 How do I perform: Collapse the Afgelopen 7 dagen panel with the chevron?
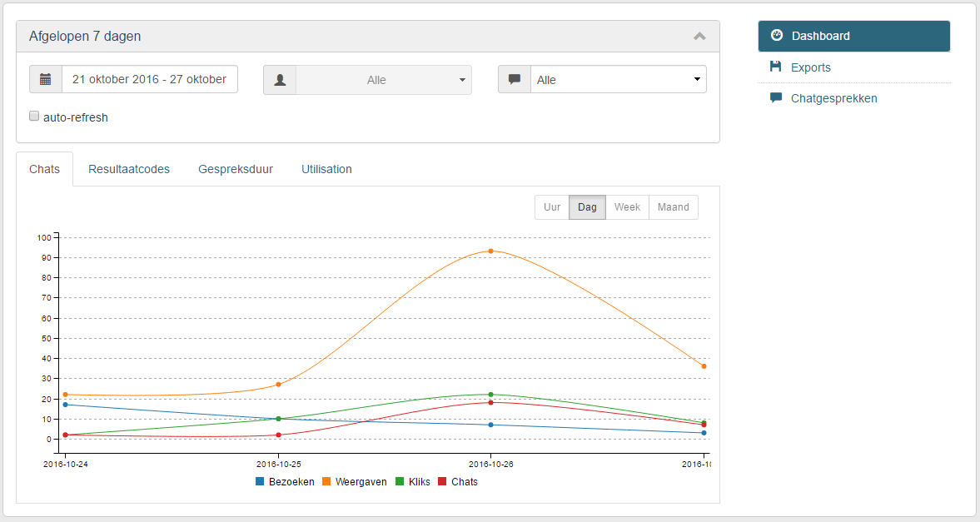click(699, 36)
